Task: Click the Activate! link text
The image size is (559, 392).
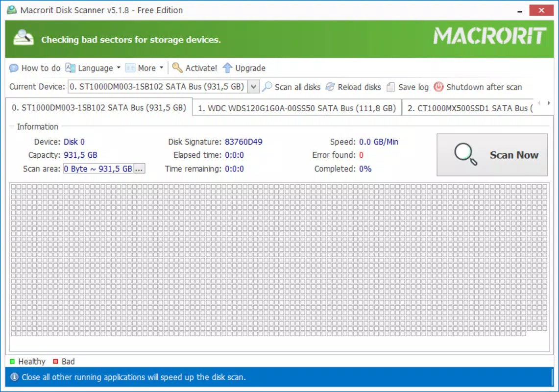Action: click(x=201, y=68)
